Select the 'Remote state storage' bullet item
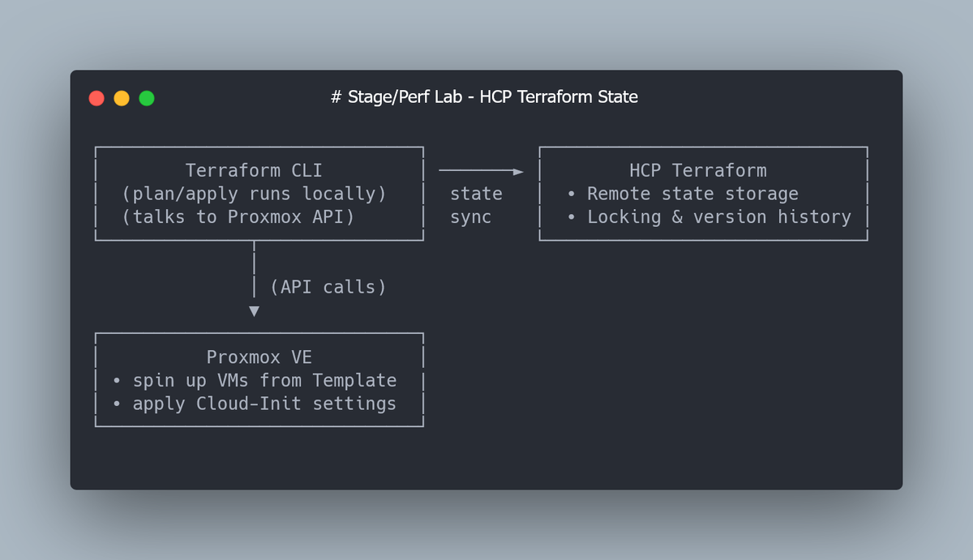This screenshot has height=560, width=973. 692,194
